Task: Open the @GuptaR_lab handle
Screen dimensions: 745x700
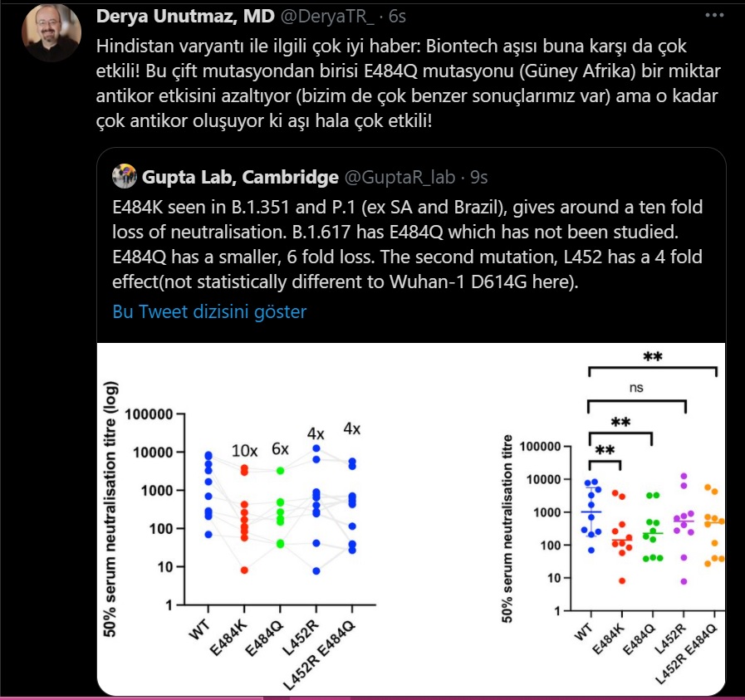Action: 399,177
